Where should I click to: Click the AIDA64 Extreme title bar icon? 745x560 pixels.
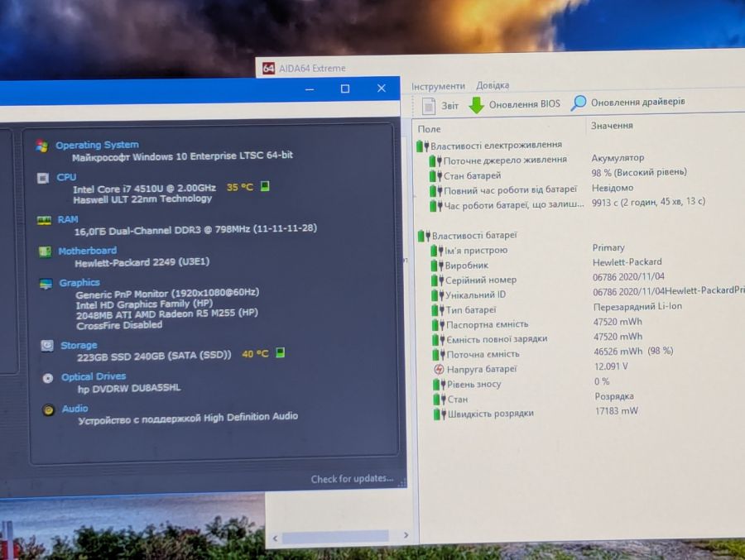point(268,69)
